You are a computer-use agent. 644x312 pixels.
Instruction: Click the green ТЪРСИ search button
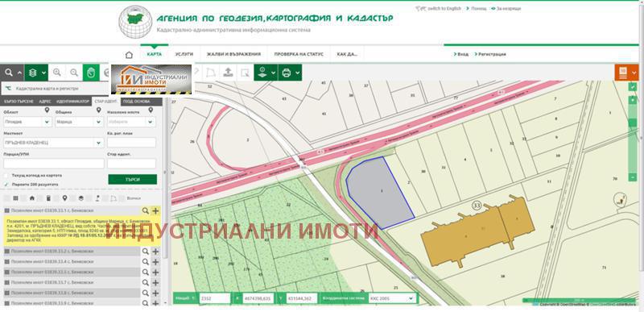[133, 180]
